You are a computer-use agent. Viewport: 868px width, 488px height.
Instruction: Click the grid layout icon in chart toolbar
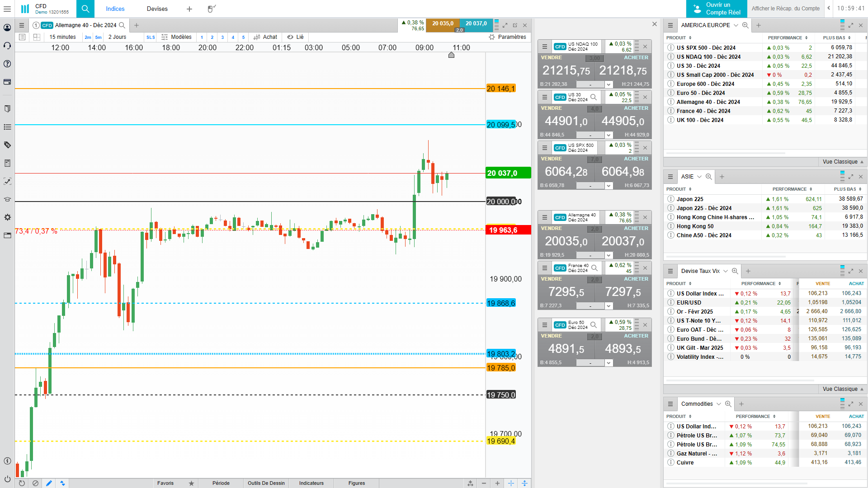(x=37, y=37)
